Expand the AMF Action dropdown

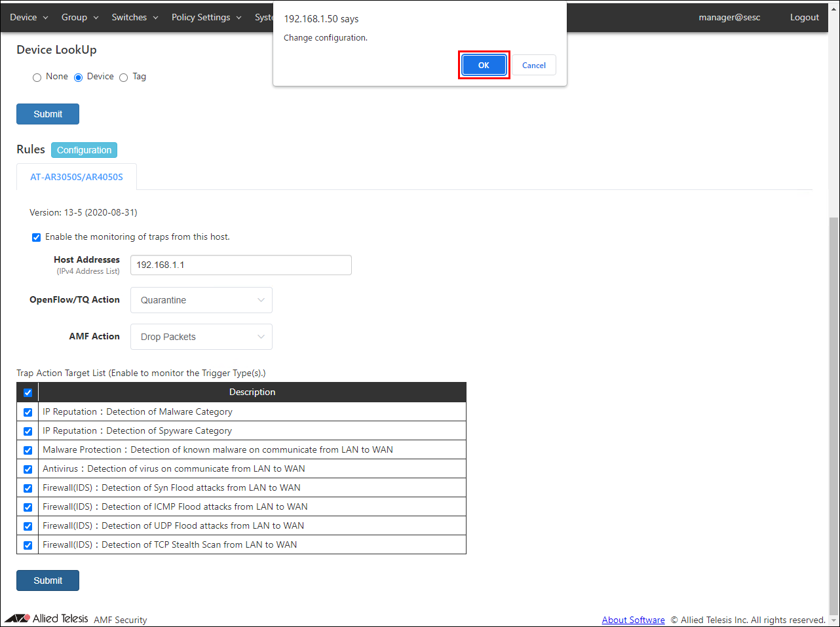[x=201, y=337]
